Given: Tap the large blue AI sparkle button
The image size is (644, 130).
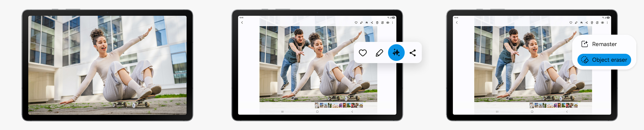Looking at the screenshot, I should [x=396, y=53].
